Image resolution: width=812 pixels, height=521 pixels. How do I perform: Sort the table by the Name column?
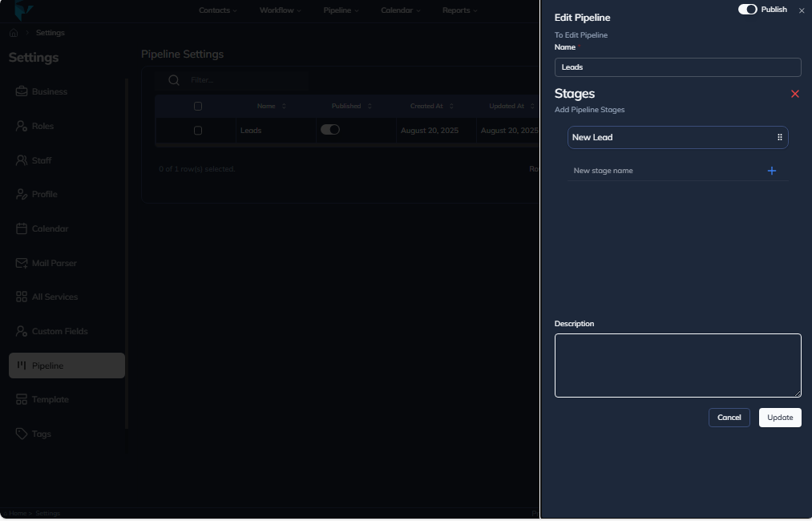[x=271, y=105]
